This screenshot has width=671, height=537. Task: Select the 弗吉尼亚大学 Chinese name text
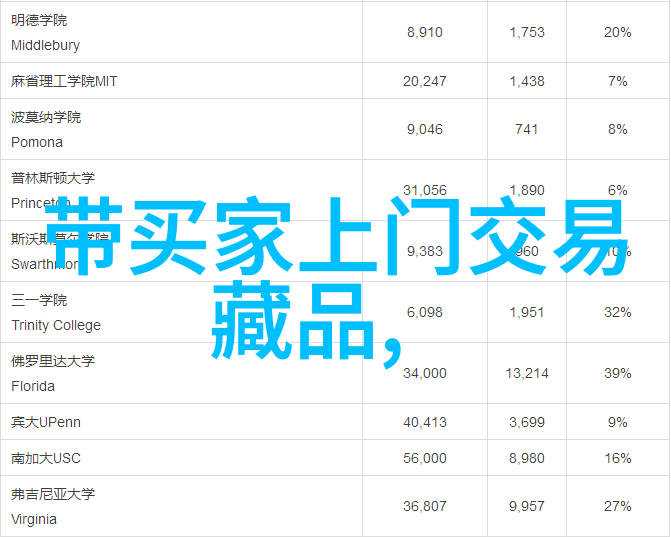point(53,495)
